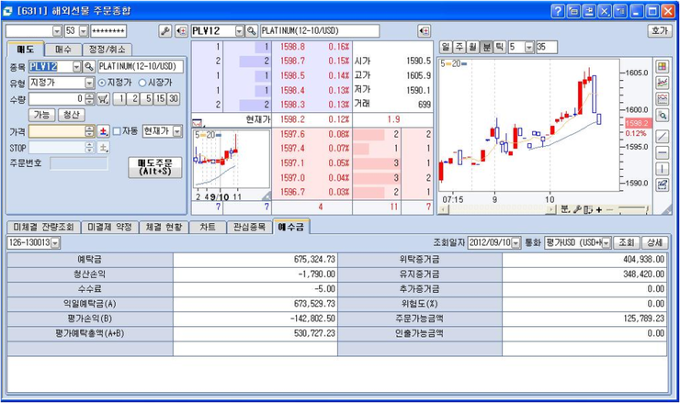Click the plus zoom-in icon under chart

pyautogui.click(x=599, y=210)
